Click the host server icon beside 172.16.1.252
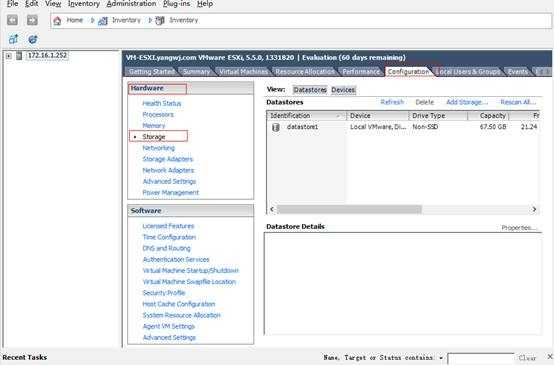The image size is (554, 365). coord(19,56)
